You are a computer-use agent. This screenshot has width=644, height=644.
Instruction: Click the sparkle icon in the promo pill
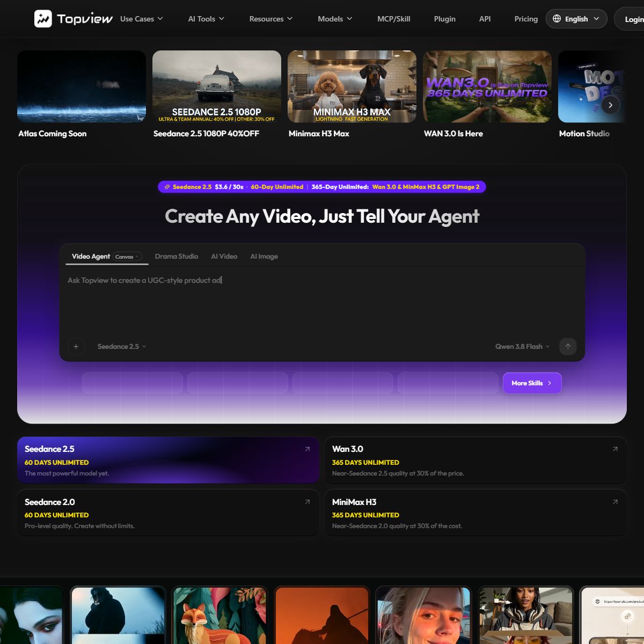coord(167,187)
